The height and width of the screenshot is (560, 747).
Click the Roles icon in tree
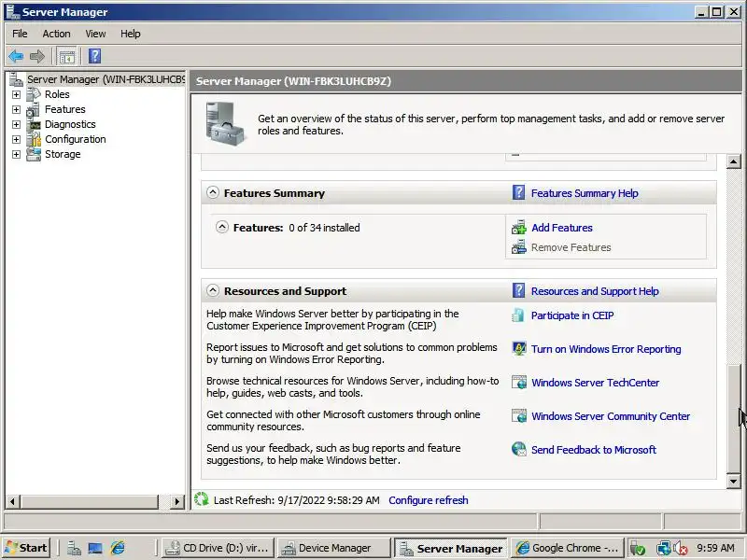click(x=34, y=94)
